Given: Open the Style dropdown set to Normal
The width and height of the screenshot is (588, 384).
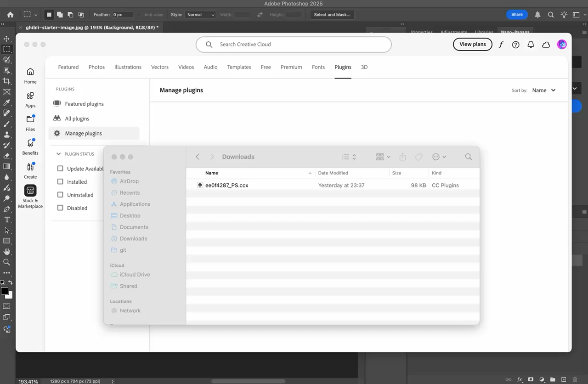Looking at the screenshot, I should tap(200, 15).
